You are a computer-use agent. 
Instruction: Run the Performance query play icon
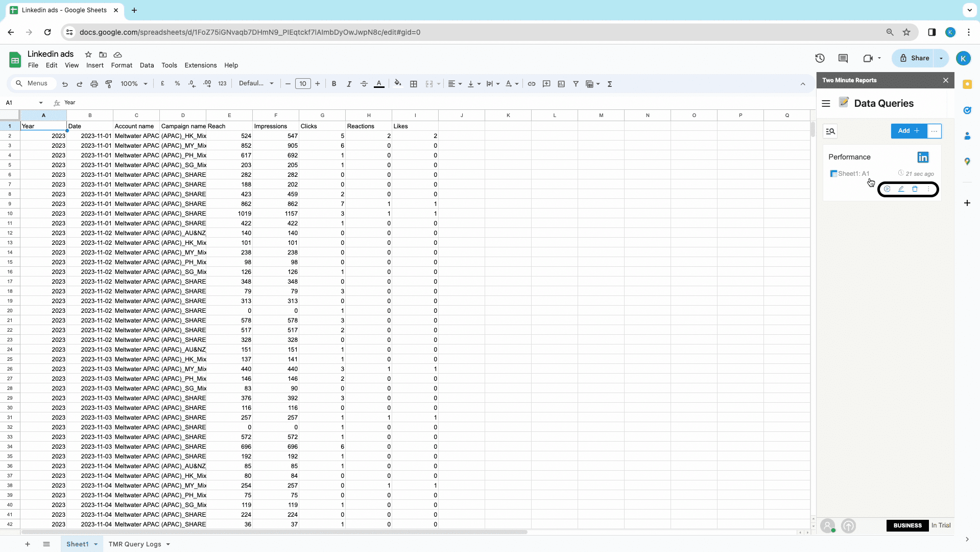887,189
